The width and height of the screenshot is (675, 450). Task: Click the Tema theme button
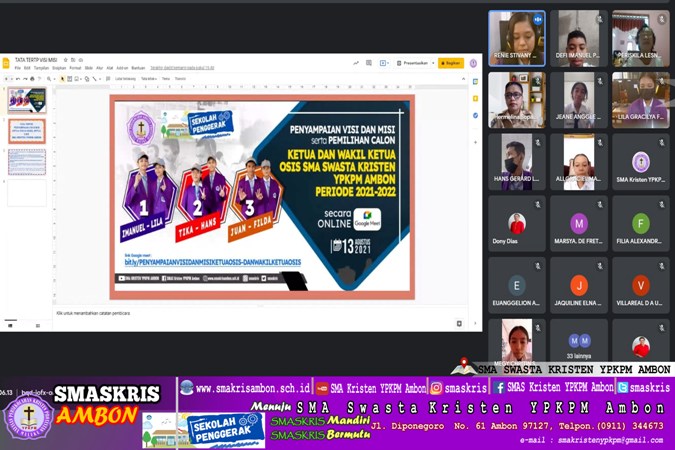coord(166,79)
